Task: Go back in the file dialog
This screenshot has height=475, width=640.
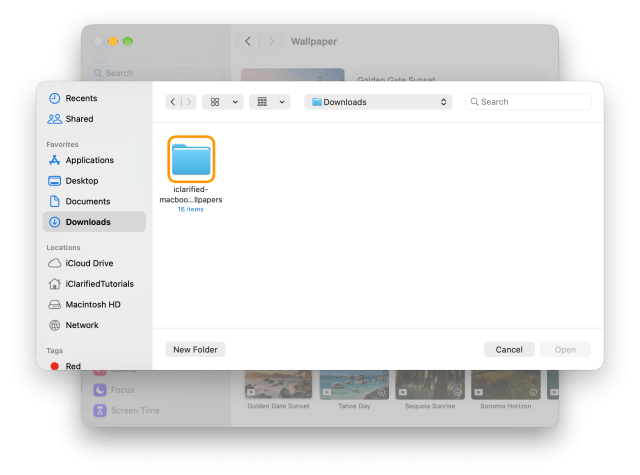Action: click(x=173, y=102)
